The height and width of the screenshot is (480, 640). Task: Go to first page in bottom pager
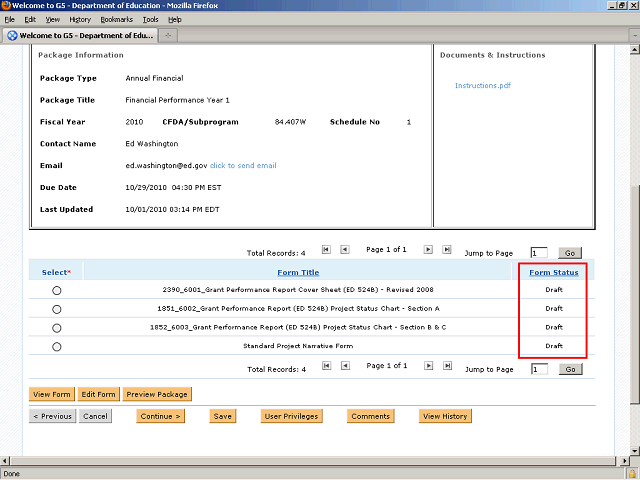coord(327,366)
